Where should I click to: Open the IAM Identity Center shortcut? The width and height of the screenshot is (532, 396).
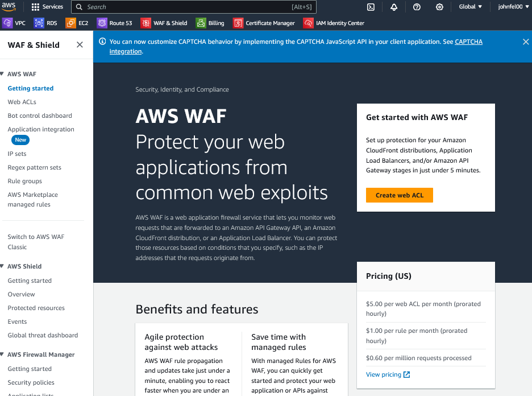click(334, 23)
